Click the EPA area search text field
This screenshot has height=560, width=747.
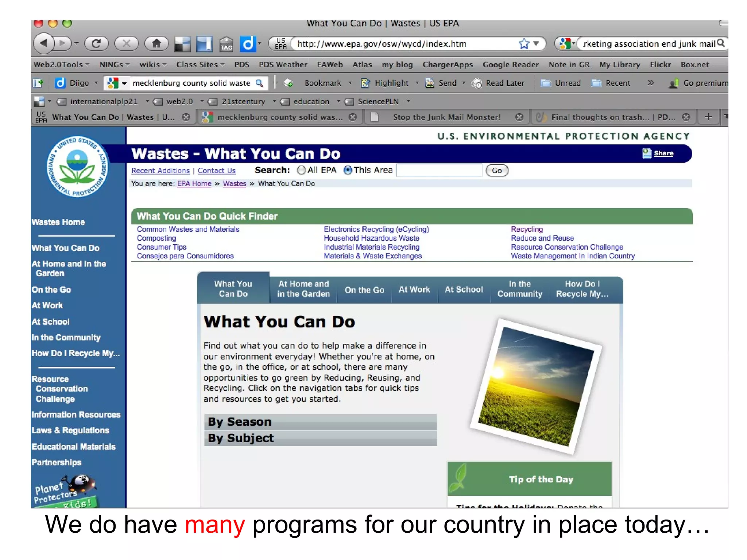point(439,170)
